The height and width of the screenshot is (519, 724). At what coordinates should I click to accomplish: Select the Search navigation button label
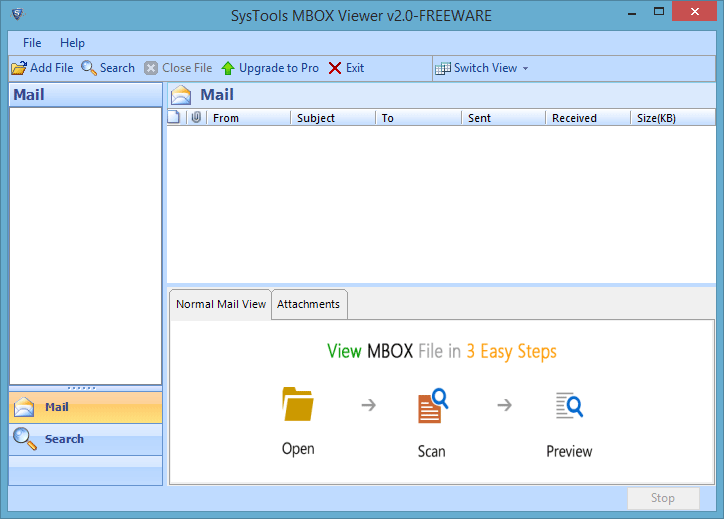tap(64, 439)
